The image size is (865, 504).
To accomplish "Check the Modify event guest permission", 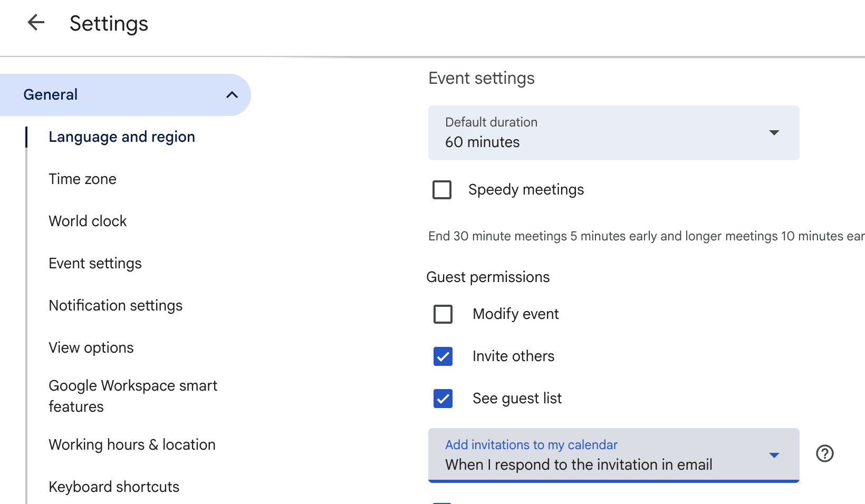I will pos(443,314).
